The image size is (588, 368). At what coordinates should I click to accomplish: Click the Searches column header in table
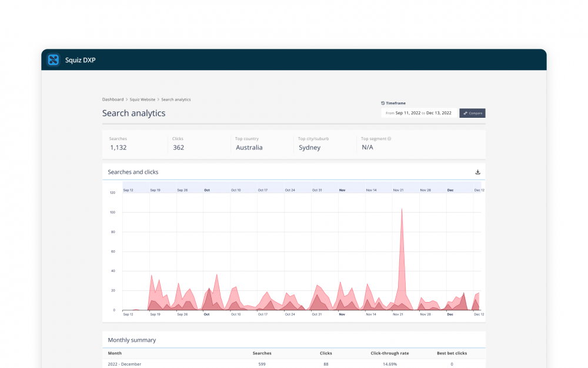click(262, 353)
